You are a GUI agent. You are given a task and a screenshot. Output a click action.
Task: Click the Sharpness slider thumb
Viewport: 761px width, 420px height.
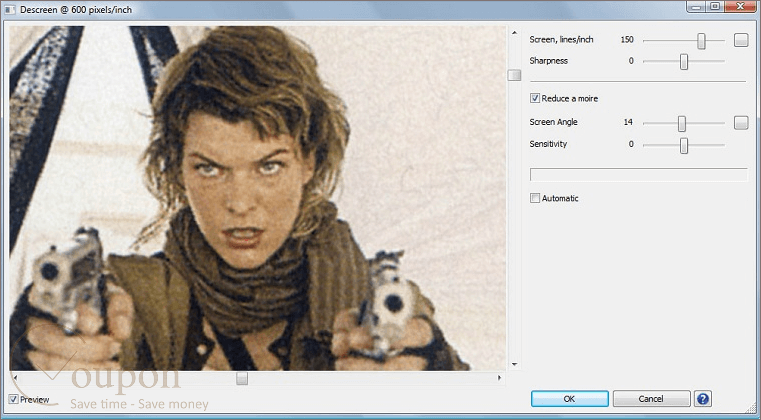(x=684, y=62)
